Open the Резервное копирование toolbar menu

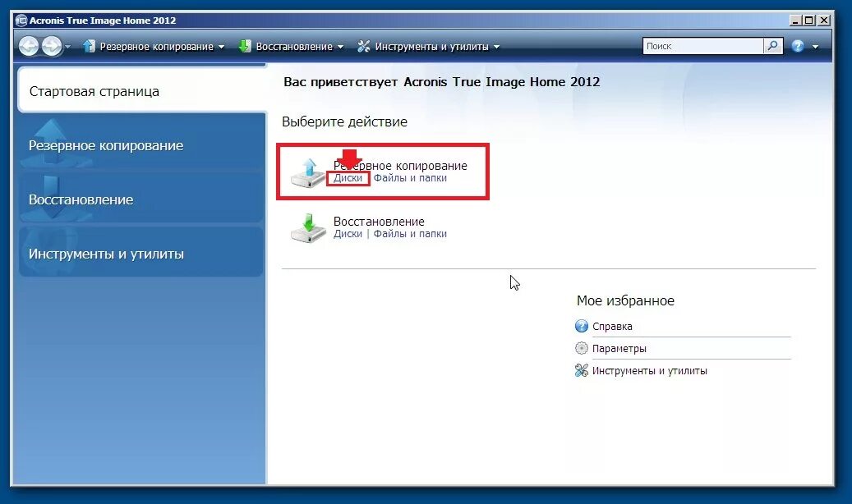point(156,47)
